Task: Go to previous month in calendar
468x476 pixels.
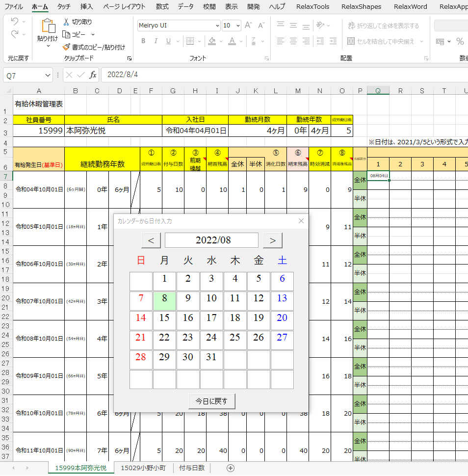Action: pos(151,240)
